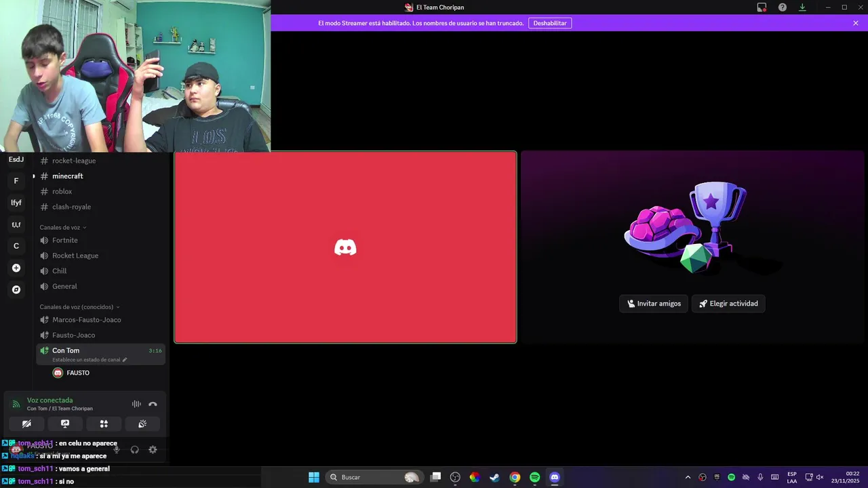Open the Help question-mark icon

[783, 7]
